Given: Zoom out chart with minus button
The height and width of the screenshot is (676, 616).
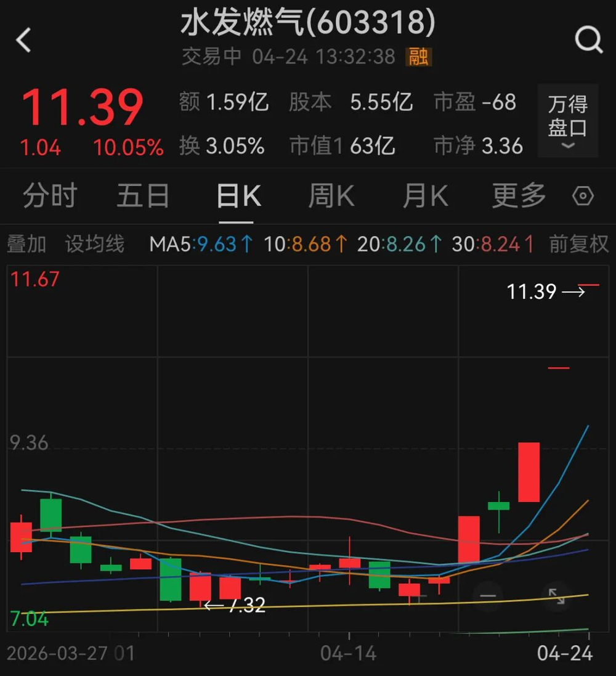Looking at the screenshot, I should coord(488,595).
